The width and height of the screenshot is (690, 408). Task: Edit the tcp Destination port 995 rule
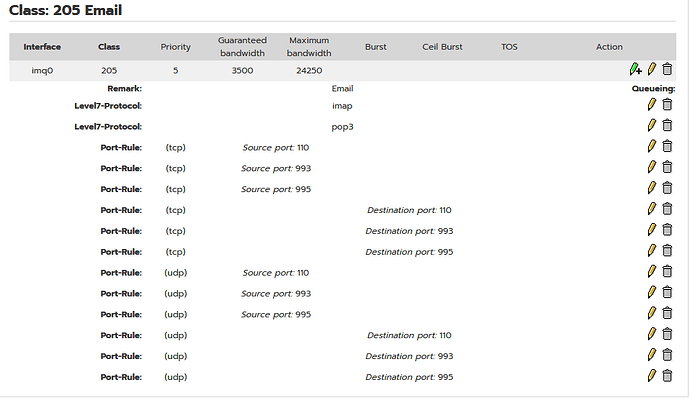click(x=652, y=250)
